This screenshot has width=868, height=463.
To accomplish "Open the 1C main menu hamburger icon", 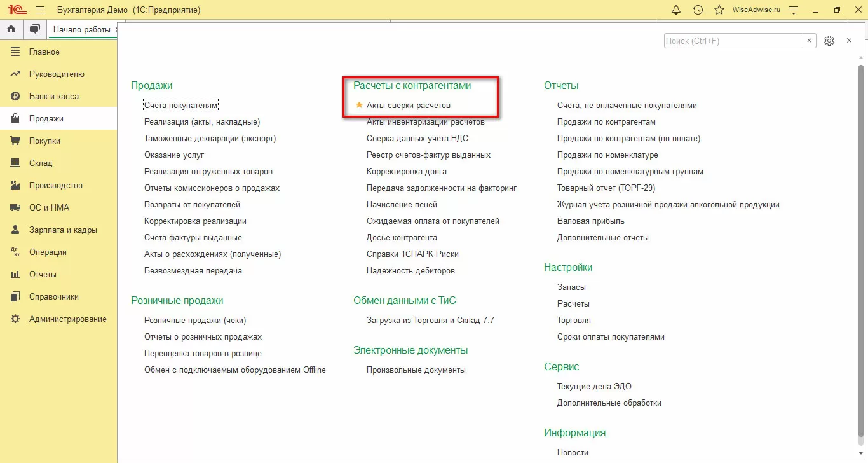I will (x=40, y=10).
